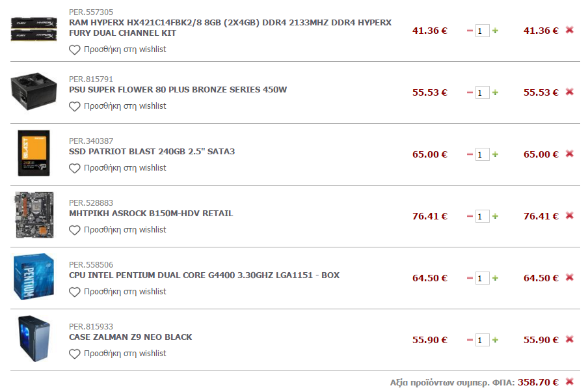The height and width of the screenshot is (392, 588).
Task: Increase quantity of Super Flower PSU
Action: point(496,92)
